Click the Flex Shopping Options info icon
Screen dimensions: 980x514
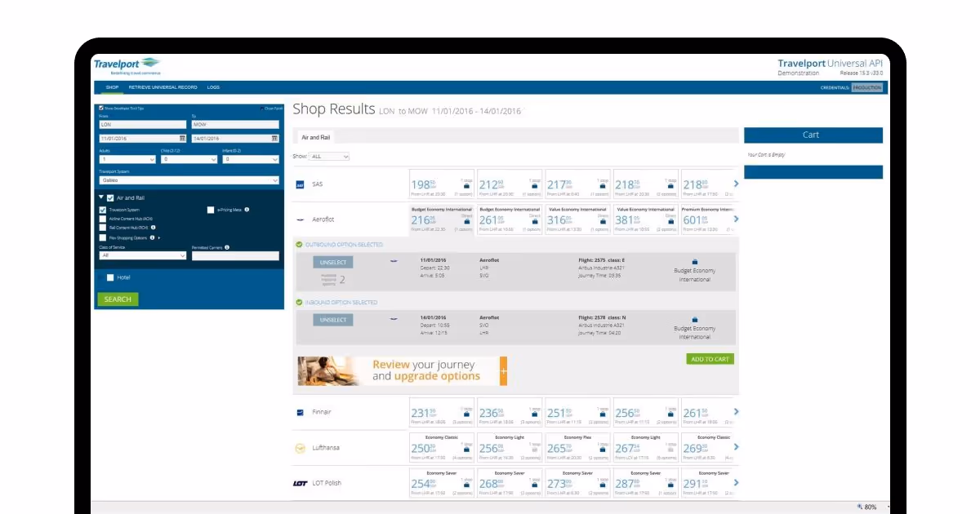point(152,237)
